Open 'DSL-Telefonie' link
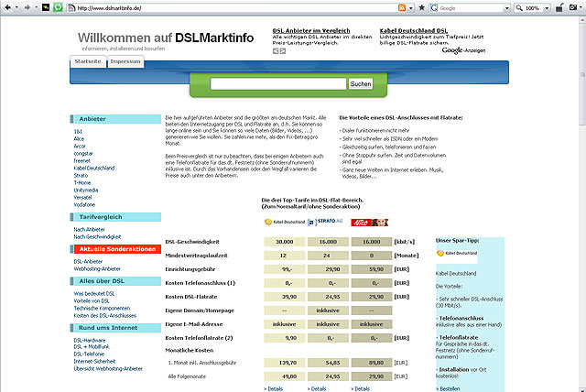 tap(89, 354)
